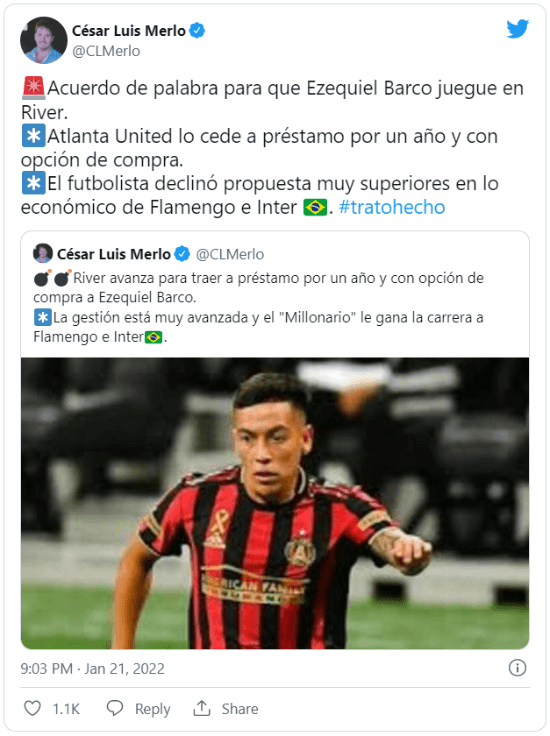
Task: Open the 9:03 PM Jan 21, 2022 timestamp
Action: 92,668
